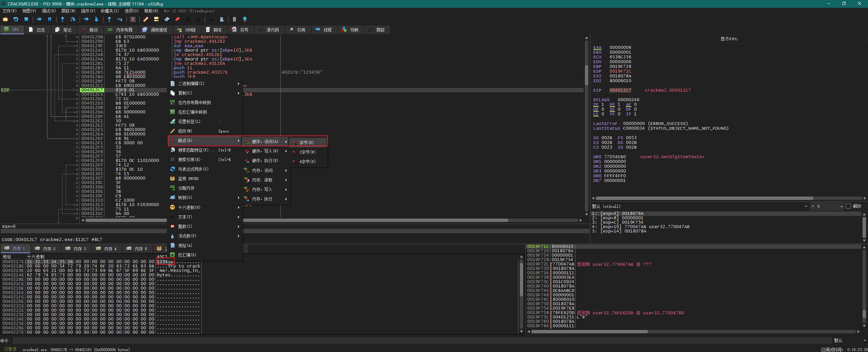868x352 pixels.
Task: Toggle breakpoint bullet at address 004012D1
Action: tap(77, 99)
